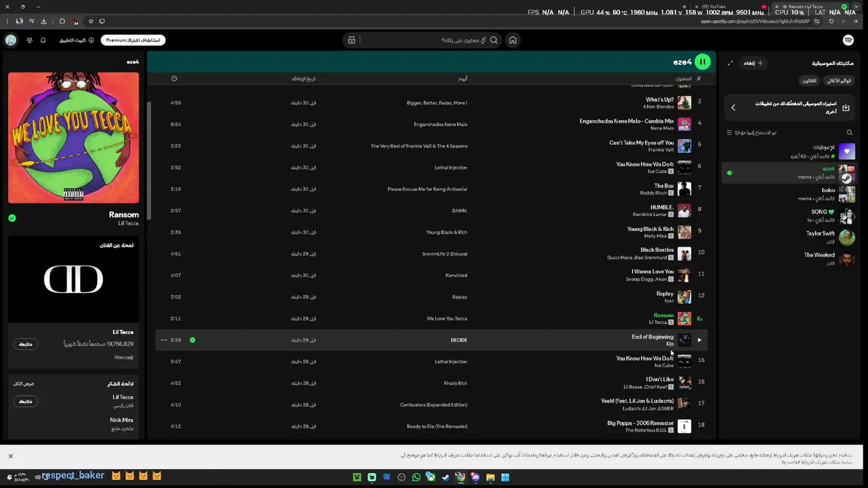868x488 pixels.
Task: Toggle the saved checkmark under Ransom cover
Action: click(12, 218)
